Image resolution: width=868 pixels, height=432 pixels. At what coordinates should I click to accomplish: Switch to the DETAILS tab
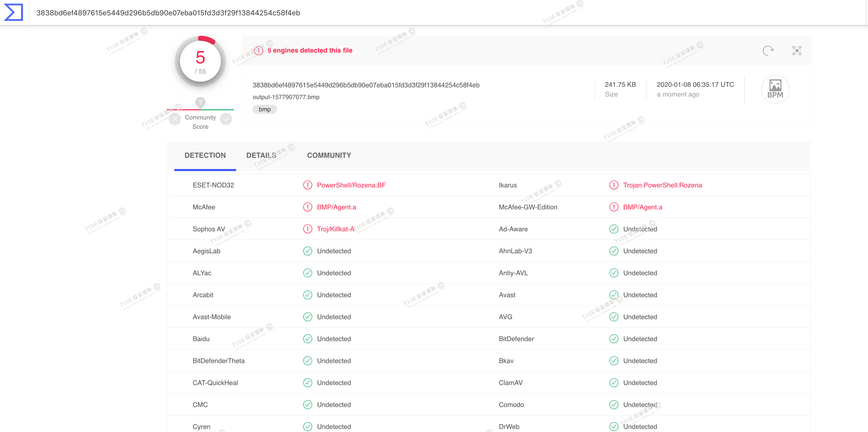[261, 155]
